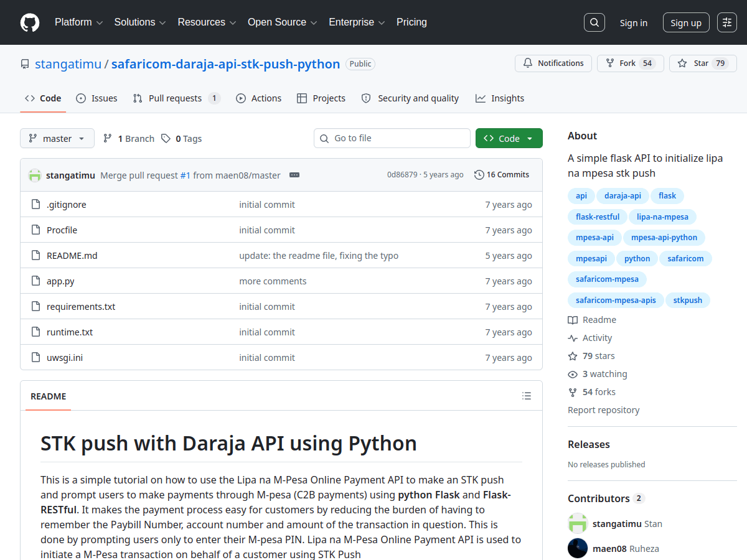This screenshot has height=560, width=747.
Task: Select the mpesa-api-python topic tag
Action: pos(664,238)
